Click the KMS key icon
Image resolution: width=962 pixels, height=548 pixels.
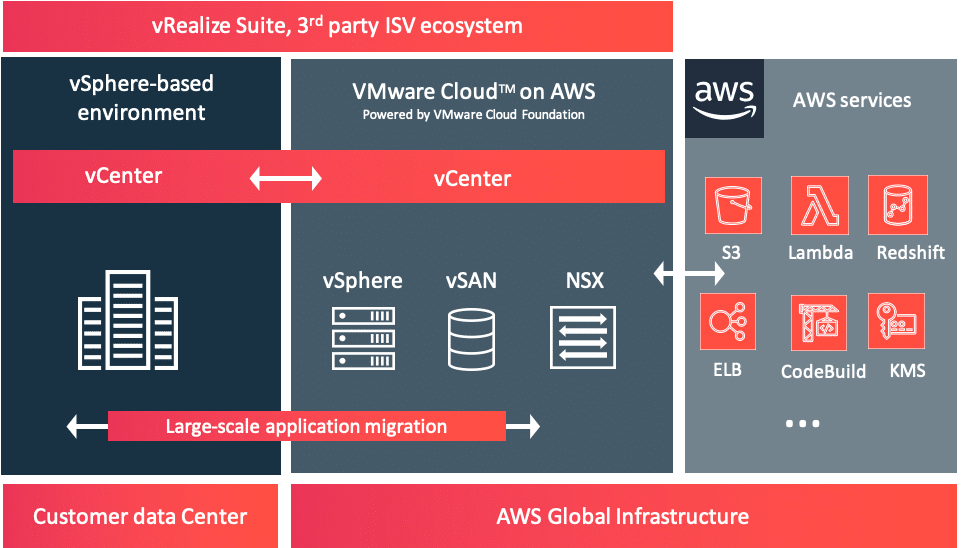click(896, 322)
